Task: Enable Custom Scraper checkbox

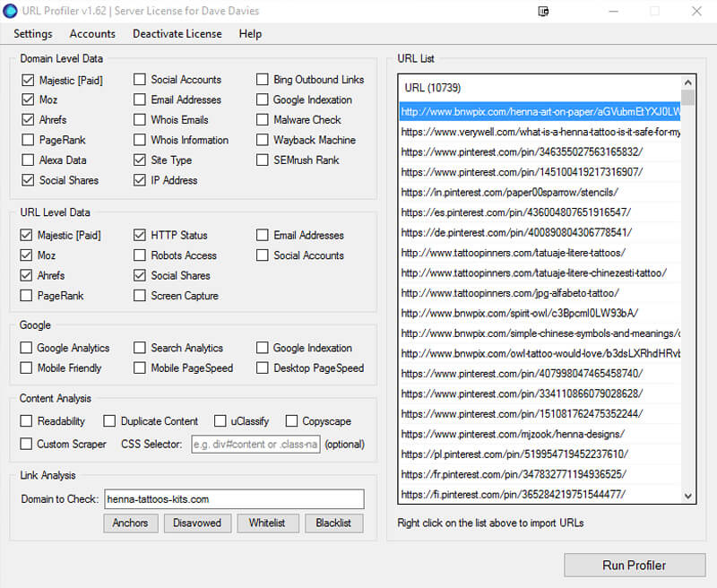Action: tap(26, 444)
